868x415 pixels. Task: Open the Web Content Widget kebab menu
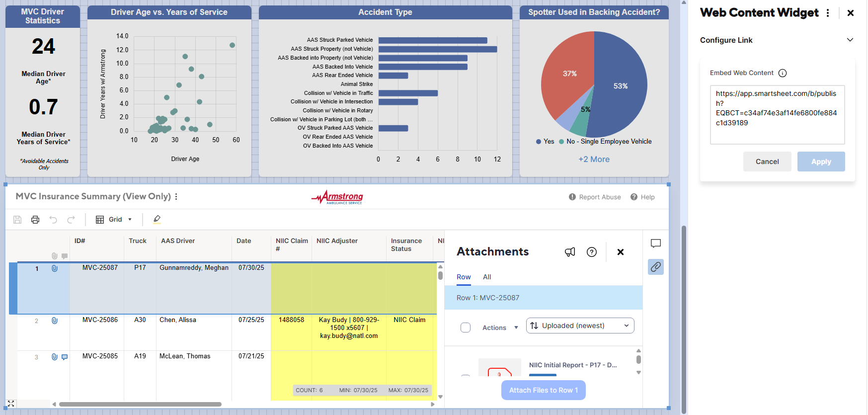tap(828, 13)
